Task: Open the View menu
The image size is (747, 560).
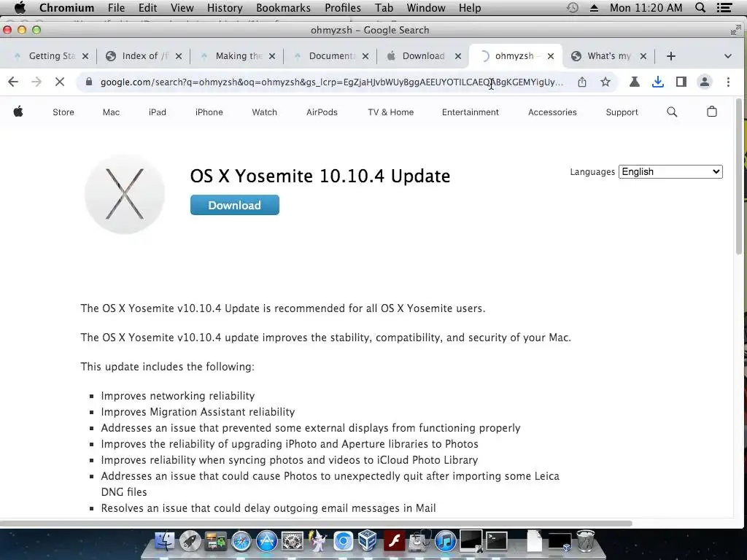Action: point(182,7)
